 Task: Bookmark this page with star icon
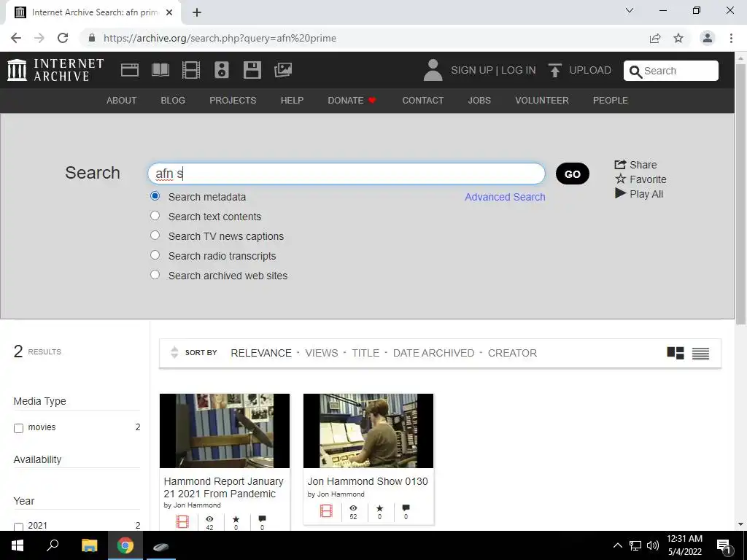click(678, 38)
